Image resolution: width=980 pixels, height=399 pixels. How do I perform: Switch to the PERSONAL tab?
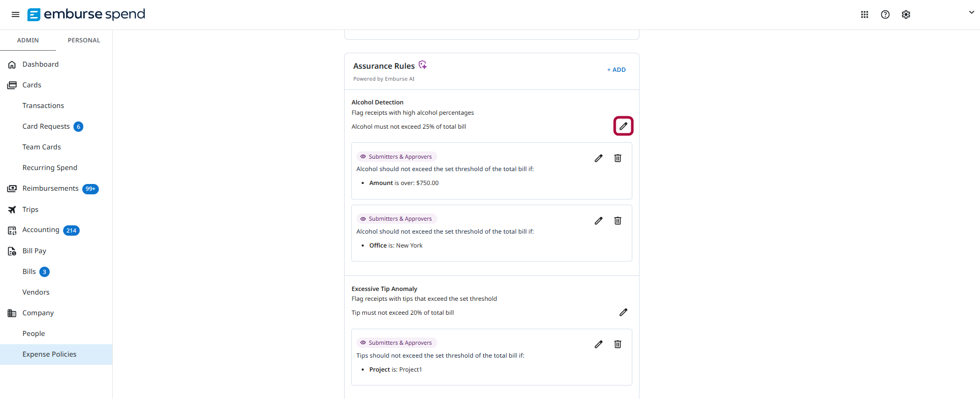[84, 40]
